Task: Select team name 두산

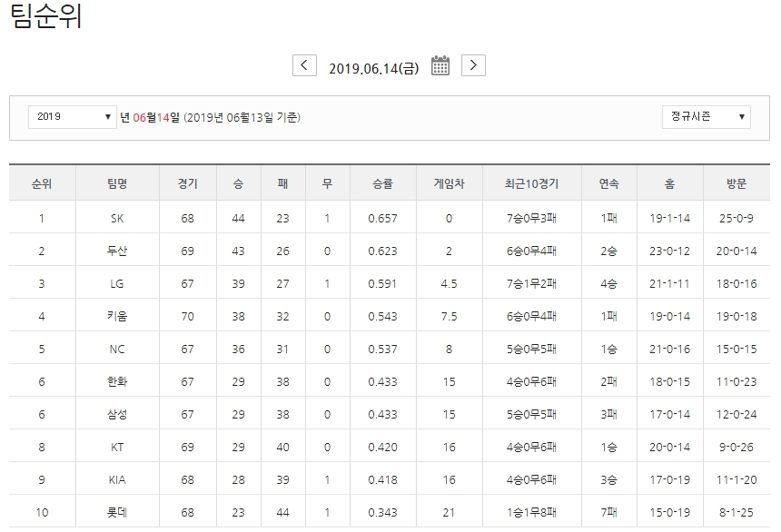Action: [x=117, y=251]
